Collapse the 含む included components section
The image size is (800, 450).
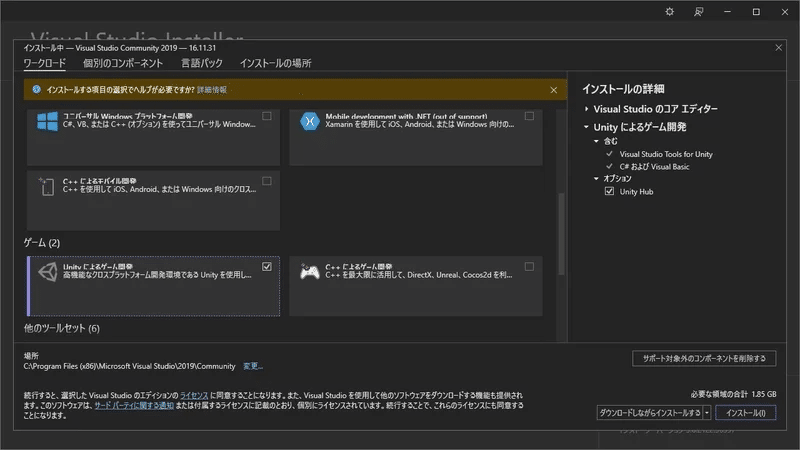(x=596, y=141)
